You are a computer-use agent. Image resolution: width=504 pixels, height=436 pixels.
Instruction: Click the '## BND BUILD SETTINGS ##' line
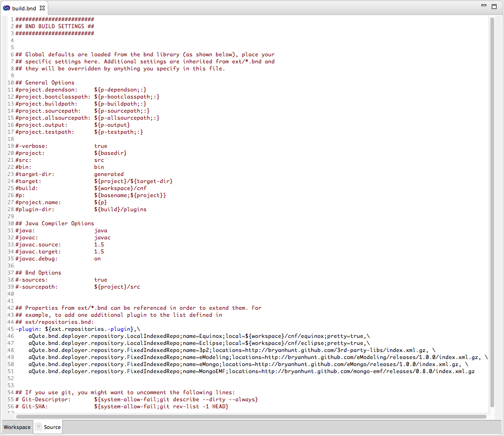tap(55, 26)
